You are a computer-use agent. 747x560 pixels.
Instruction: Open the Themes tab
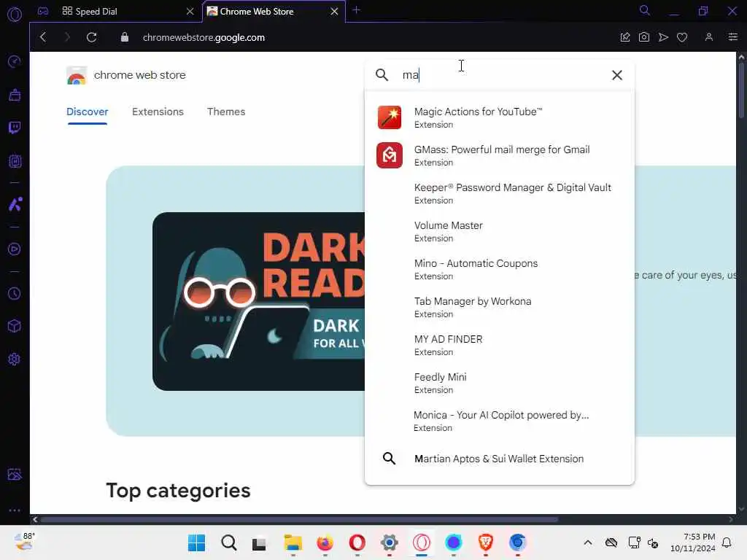click(x=226, y=112)
